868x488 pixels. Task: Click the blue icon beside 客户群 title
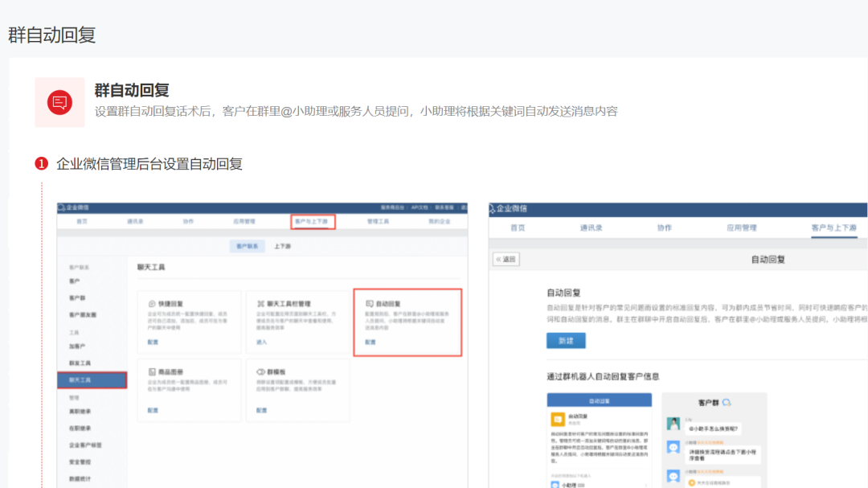pyautogui.click(x=727, y=402)
